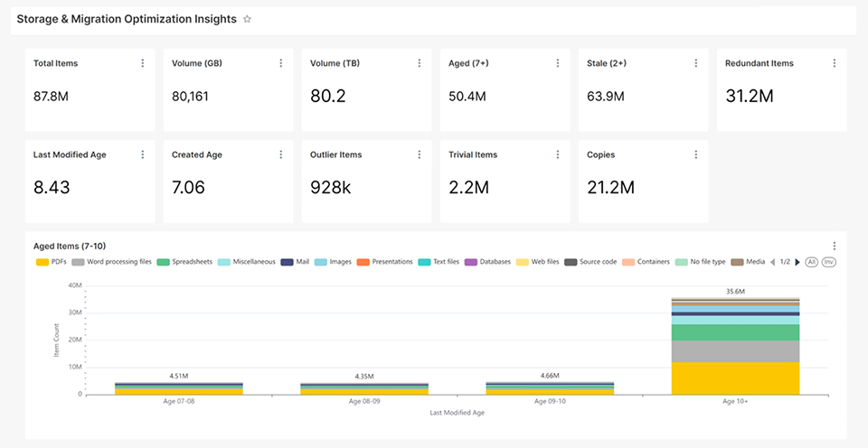
Task: Open Aged Items chart options menu
Action: [834, 246]
